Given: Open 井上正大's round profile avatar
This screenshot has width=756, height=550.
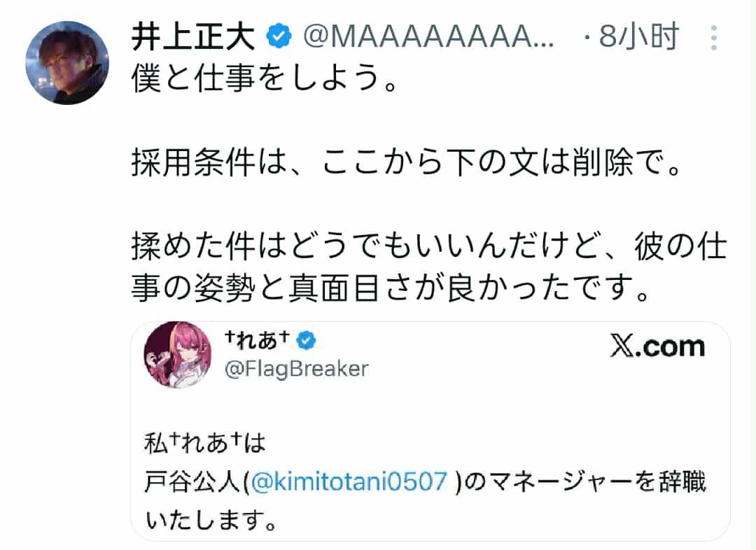Looking at the screenshot, I should [67, 62].
